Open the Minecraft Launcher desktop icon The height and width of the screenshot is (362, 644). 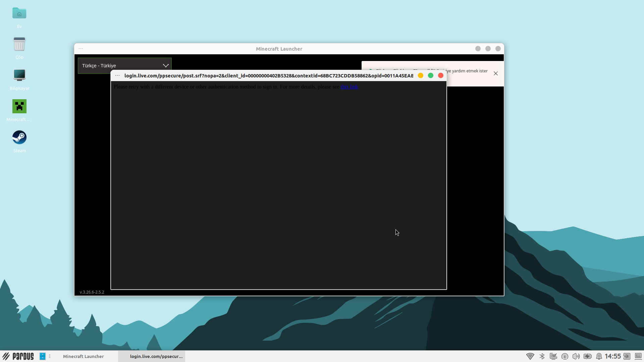[x=19, y=107]
